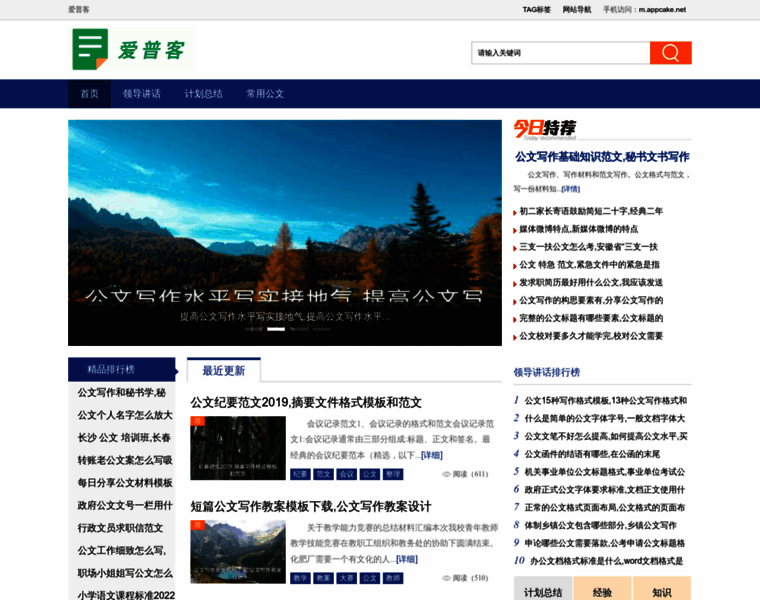The width and height of the screenshot is (760, 600).
Task: Click the 今日特荐 header graphic
Action: [x=544, y=128]
